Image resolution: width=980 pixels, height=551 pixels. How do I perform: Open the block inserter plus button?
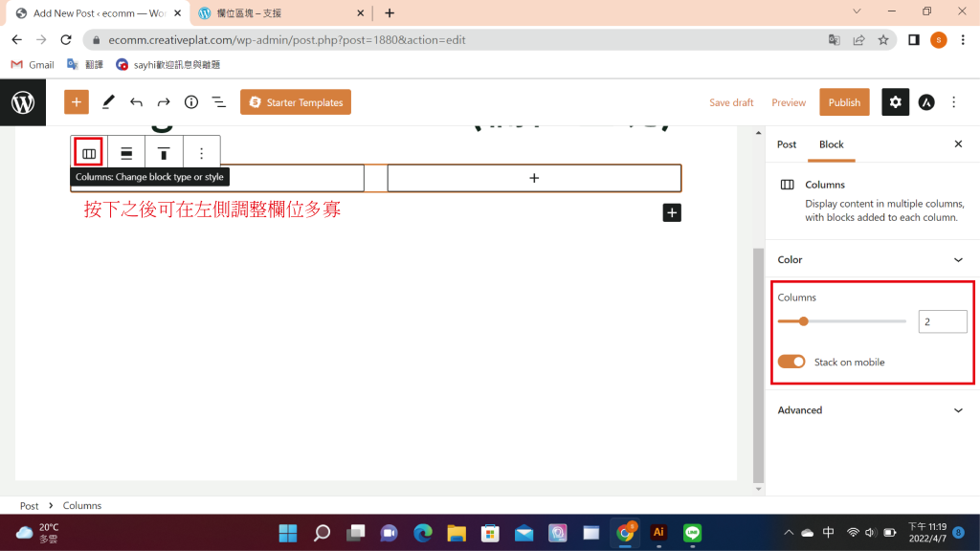[77, 102]
